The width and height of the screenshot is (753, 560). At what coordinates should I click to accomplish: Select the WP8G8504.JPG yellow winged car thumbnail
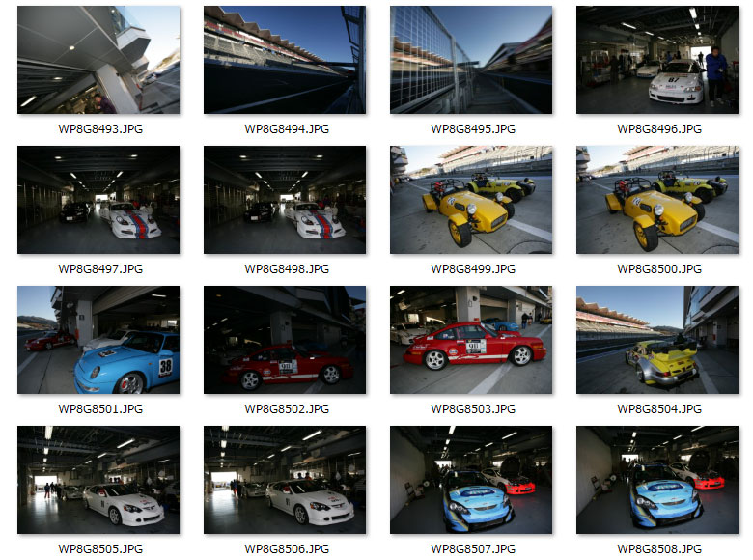pyautogui.click(x=657, y=340)
